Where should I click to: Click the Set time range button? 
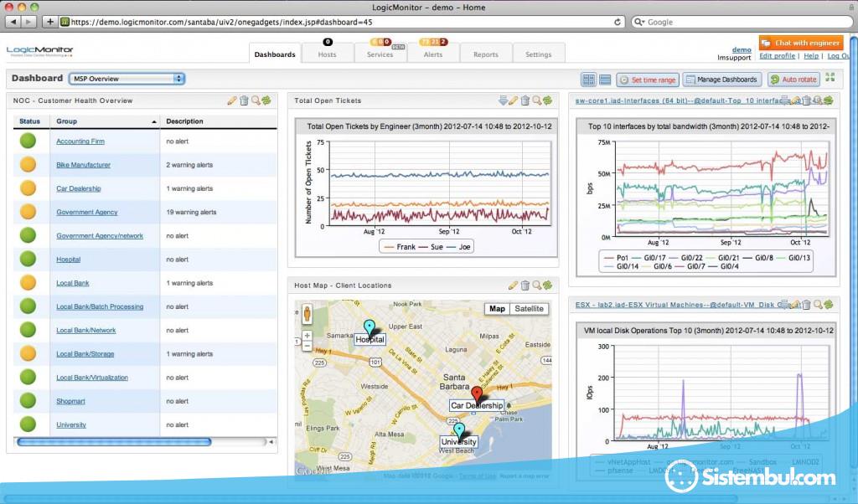click(648, 80)
